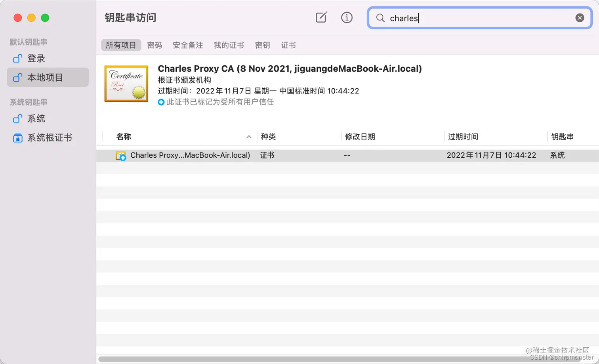The height and width of the screenshot is (364, 599).
Task: Toggle the sort direction arrow on 名称
Action: (x=249, y=137)
